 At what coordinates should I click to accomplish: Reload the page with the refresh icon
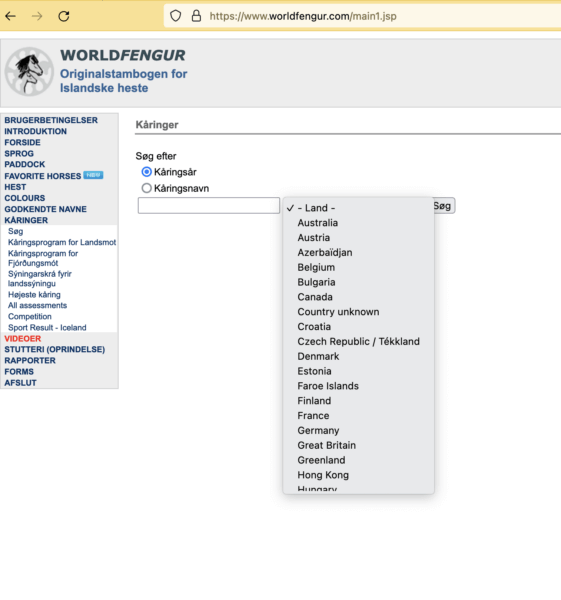pos(64,16)
